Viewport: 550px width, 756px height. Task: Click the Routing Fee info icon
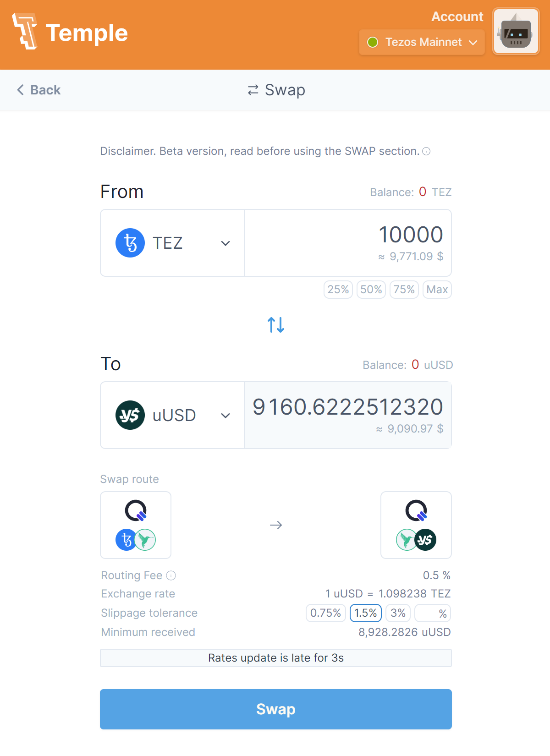(171, 575)
